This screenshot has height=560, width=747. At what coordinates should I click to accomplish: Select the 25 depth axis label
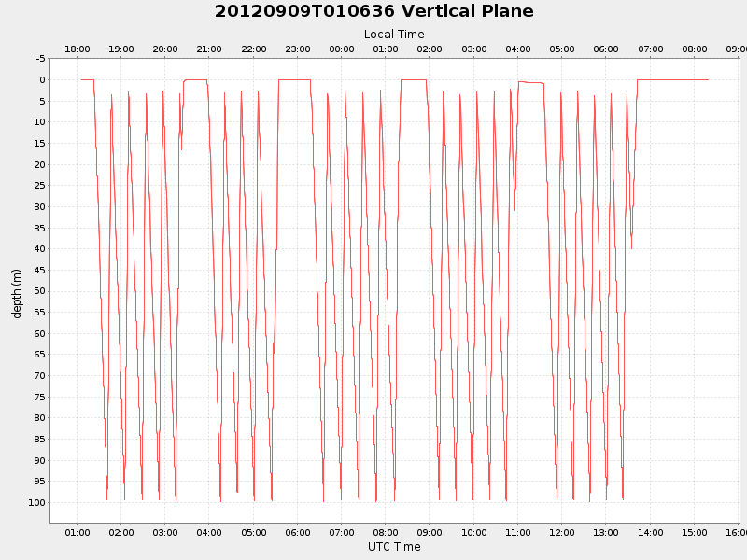pyautogui.click(x=40, y=185)
